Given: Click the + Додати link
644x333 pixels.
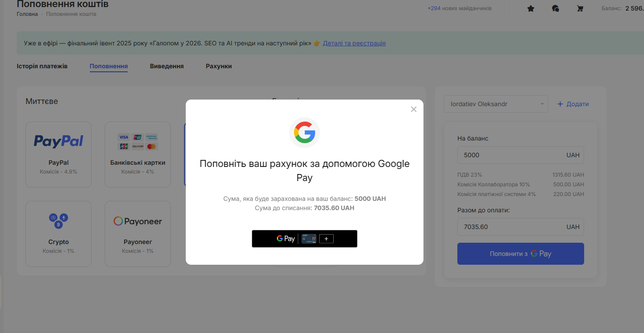Looking at the screenshot, I should pos(573,104).
